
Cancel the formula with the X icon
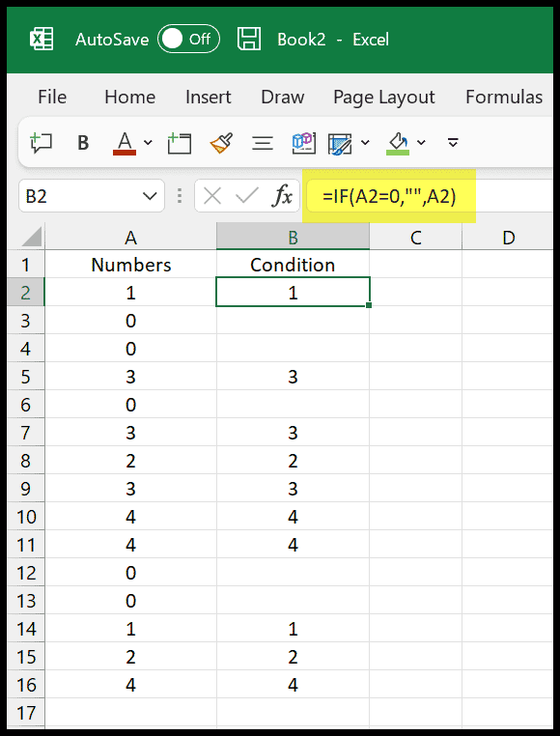click(212, 196)
